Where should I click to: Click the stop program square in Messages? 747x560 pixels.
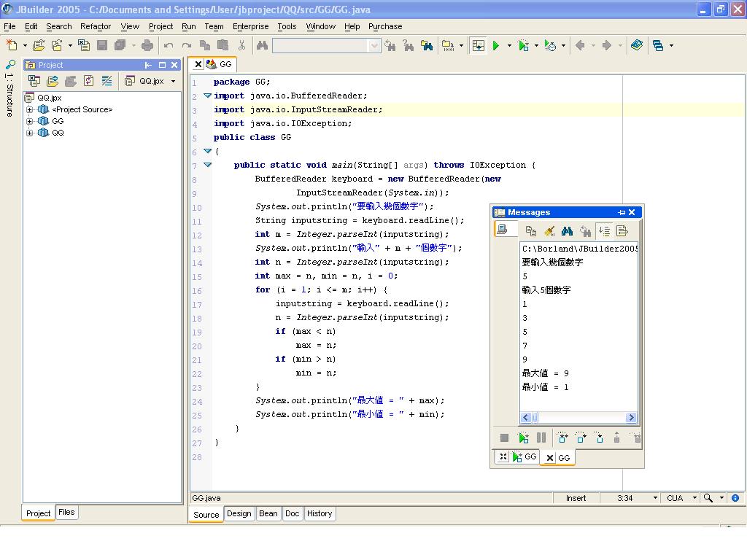click(x=505, y=437)
